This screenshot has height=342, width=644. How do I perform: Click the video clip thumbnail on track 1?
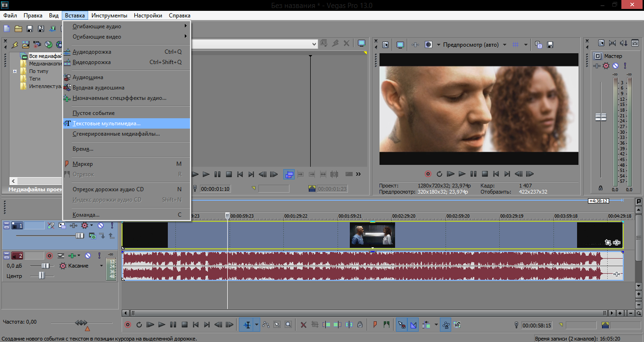tap(372, 235)
